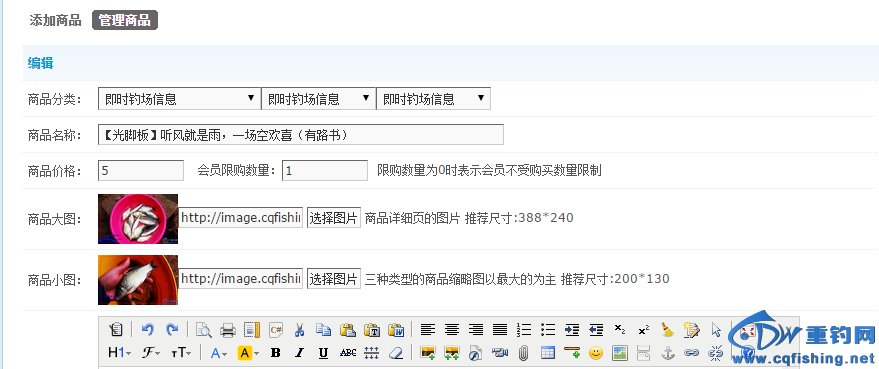Click the HTML source code icon
879x369 pixels.
[116, 330]
